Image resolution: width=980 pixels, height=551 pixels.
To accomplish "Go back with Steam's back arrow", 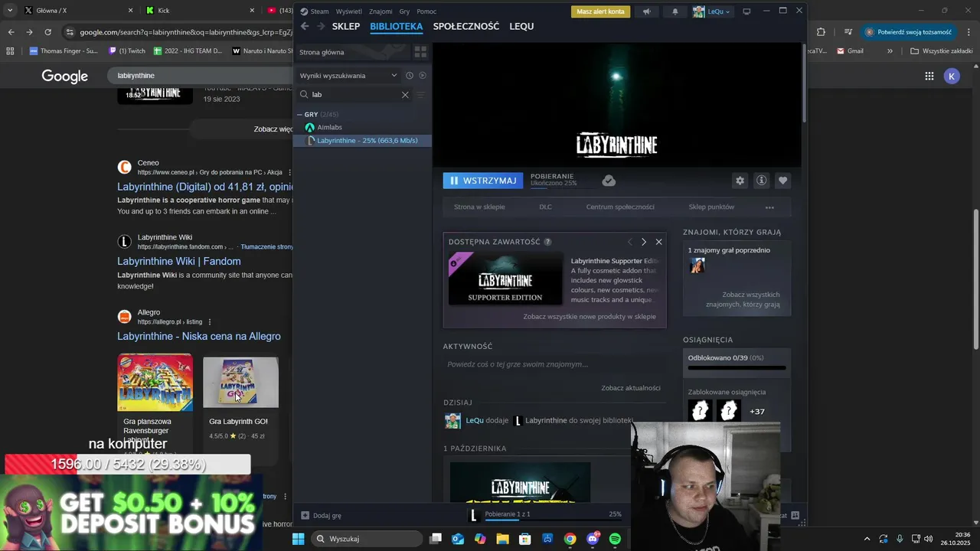I will (305, 26).
